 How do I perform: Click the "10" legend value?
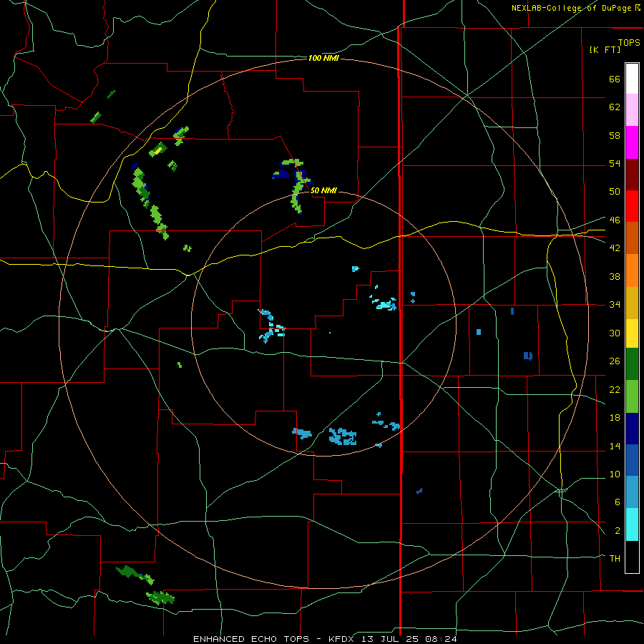click(615, 474)
